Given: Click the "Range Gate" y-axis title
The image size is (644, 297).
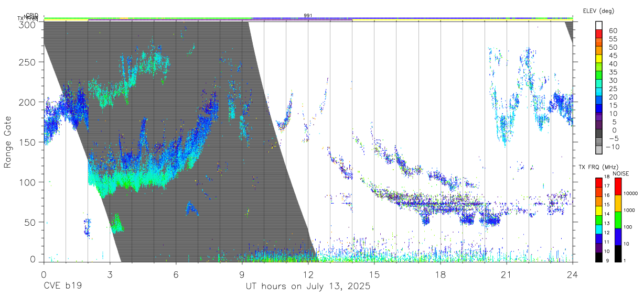Looking at the screenshot, I should [8, 142].
